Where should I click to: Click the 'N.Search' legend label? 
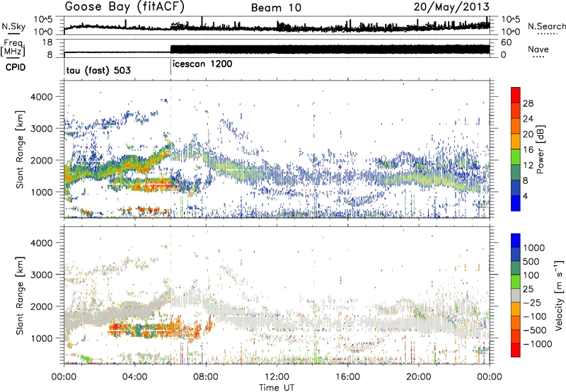point(546,26)
